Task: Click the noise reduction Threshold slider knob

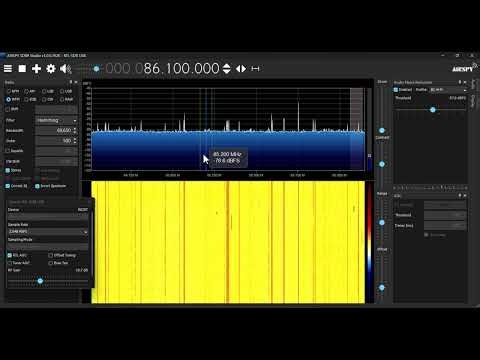Action: pyautogui.click(x=433, y=109)
